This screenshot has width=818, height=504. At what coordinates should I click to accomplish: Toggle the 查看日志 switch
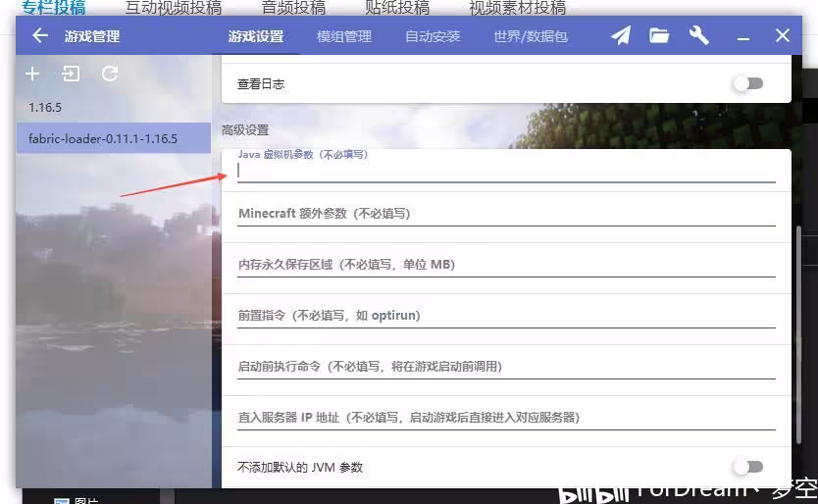(748, 83)
